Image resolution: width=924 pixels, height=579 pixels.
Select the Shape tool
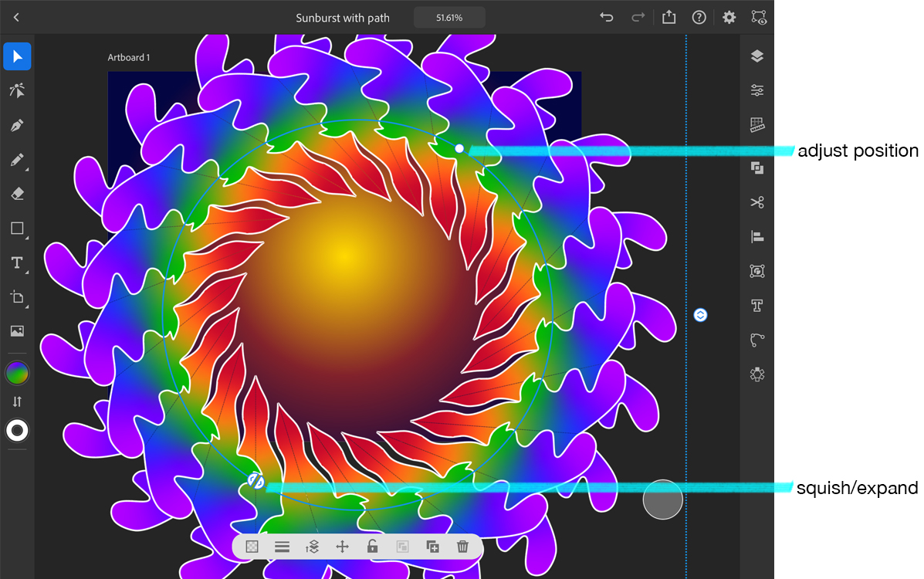coord(17,228)
